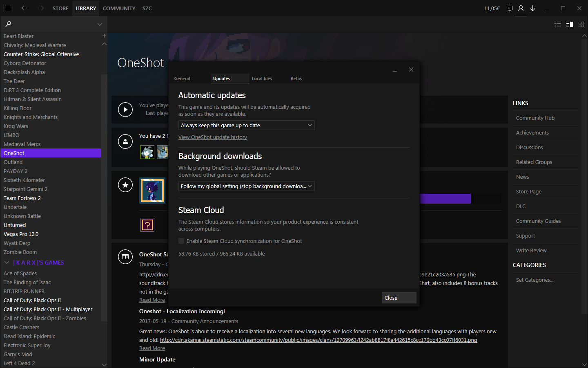Screen dimensions: 588x368
Task: Open the Community Hub link
Action: 535,118
